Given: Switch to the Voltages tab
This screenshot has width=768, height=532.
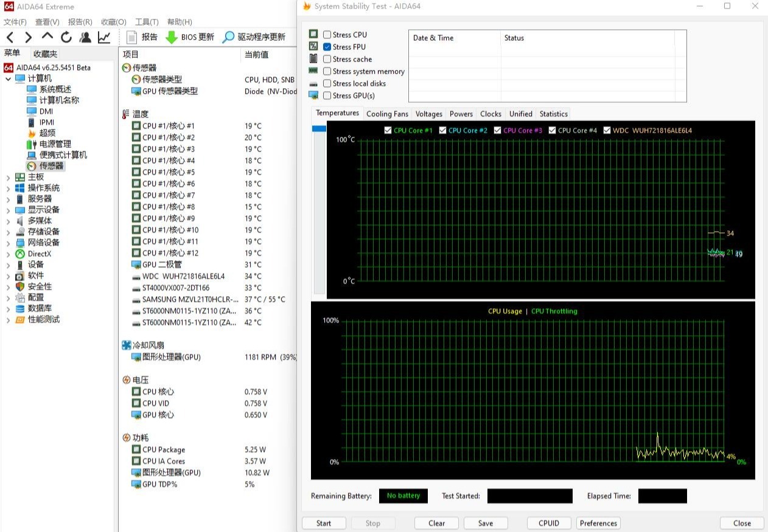Looking at the screenshot, I should (x=428, y=114).
